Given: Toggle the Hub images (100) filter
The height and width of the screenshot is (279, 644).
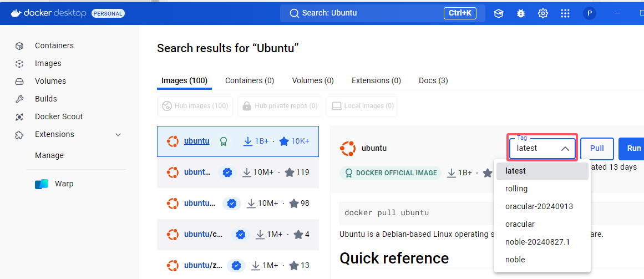Looking at the screenshot, I should (195, 106).
